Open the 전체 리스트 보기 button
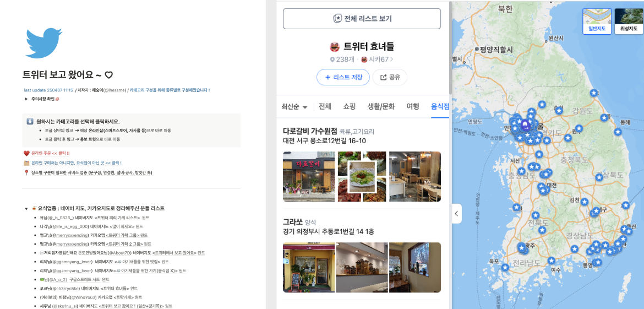644x309 pixels. (362, 19)
